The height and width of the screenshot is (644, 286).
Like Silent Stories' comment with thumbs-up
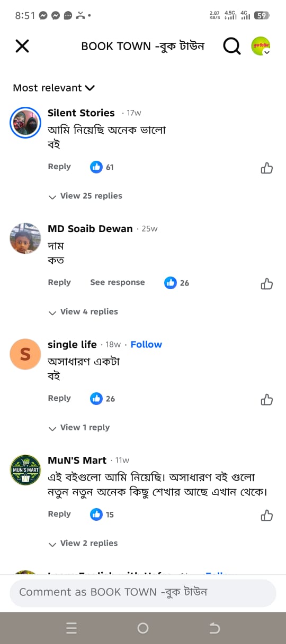[267, 168]
